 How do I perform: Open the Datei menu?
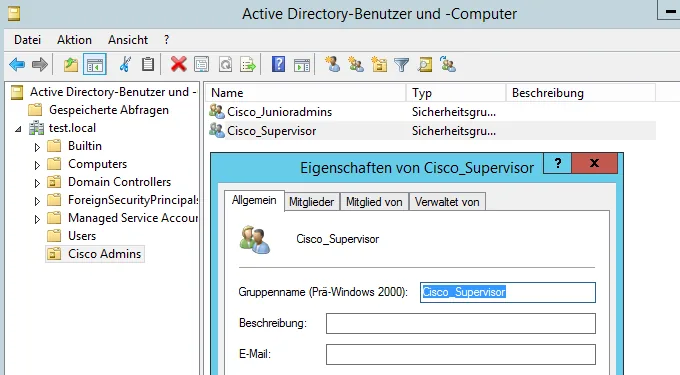click(27, 40)
